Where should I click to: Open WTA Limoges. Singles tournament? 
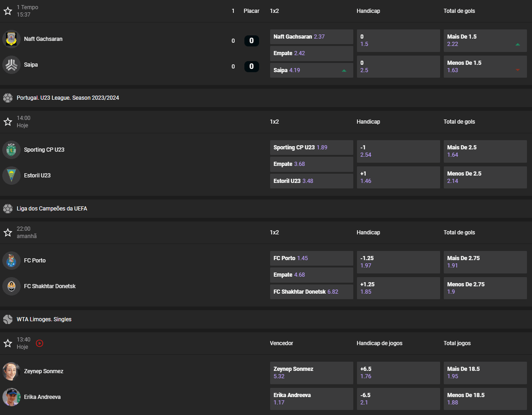coord(44,319)
